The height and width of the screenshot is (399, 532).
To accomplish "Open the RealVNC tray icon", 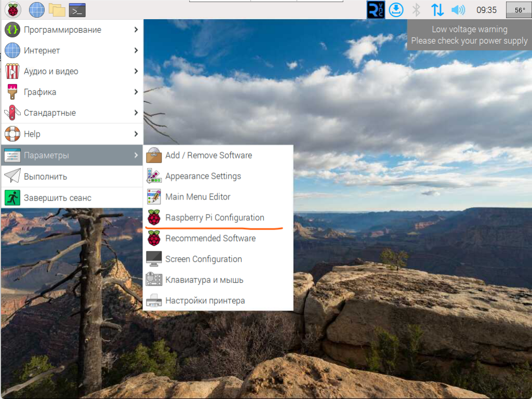I will click(376, 10).
